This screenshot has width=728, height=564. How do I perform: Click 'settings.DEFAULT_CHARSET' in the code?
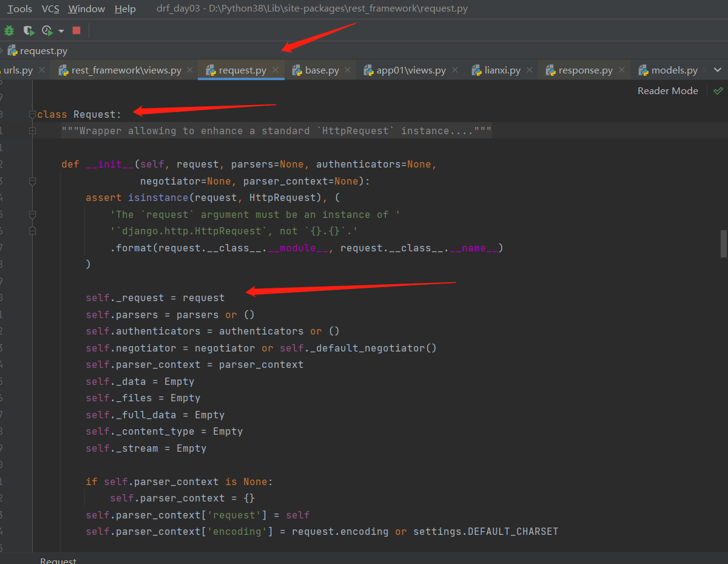pyautogui.click(x=485, y=531)
